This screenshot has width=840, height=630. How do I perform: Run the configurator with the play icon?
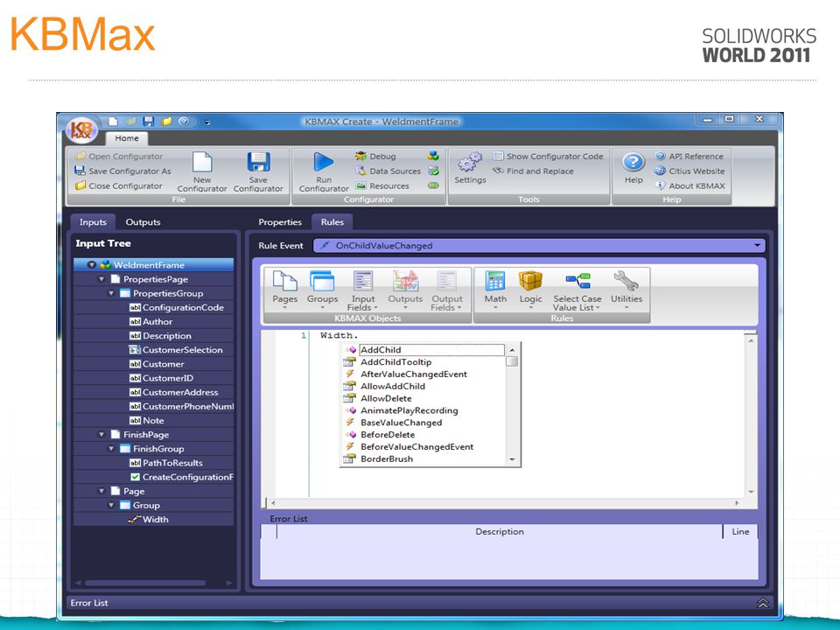[x=323, y=162]
